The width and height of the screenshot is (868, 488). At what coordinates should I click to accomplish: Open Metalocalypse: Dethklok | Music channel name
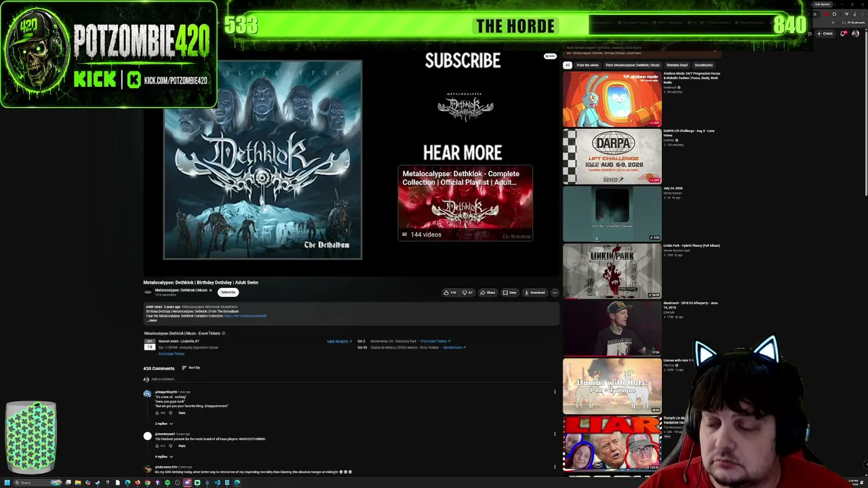181,290
